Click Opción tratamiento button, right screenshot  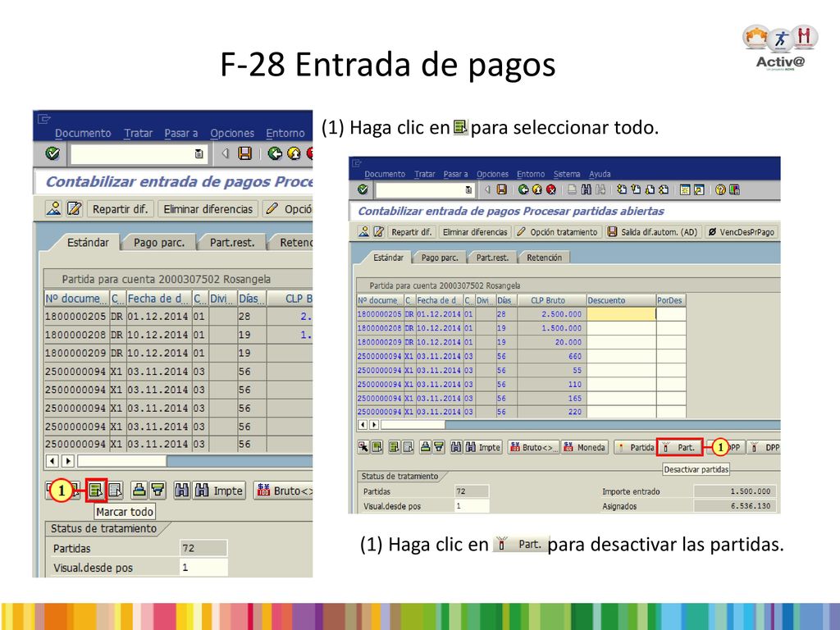558,232
